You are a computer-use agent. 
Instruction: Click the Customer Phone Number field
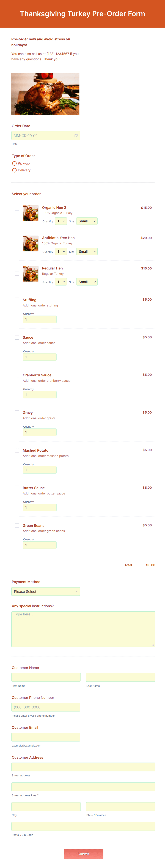pyautogui.click(x=46, y=707)
